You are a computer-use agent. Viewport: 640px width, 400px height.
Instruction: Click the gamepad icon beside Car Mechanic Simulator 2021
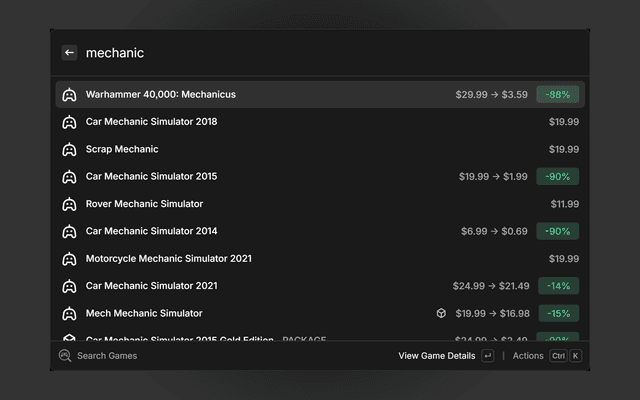[69, 286]
